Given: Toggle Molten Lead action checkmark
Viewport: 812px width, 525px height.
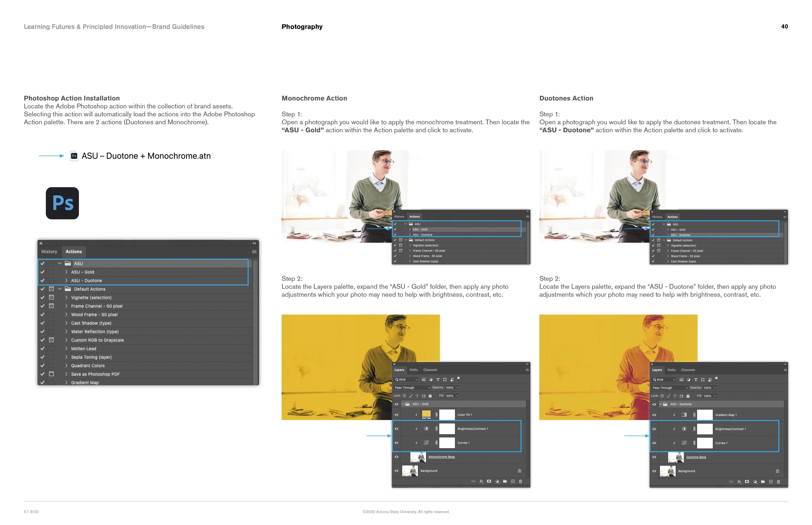Looking at the screenshot, I should (x=42, y=348).
